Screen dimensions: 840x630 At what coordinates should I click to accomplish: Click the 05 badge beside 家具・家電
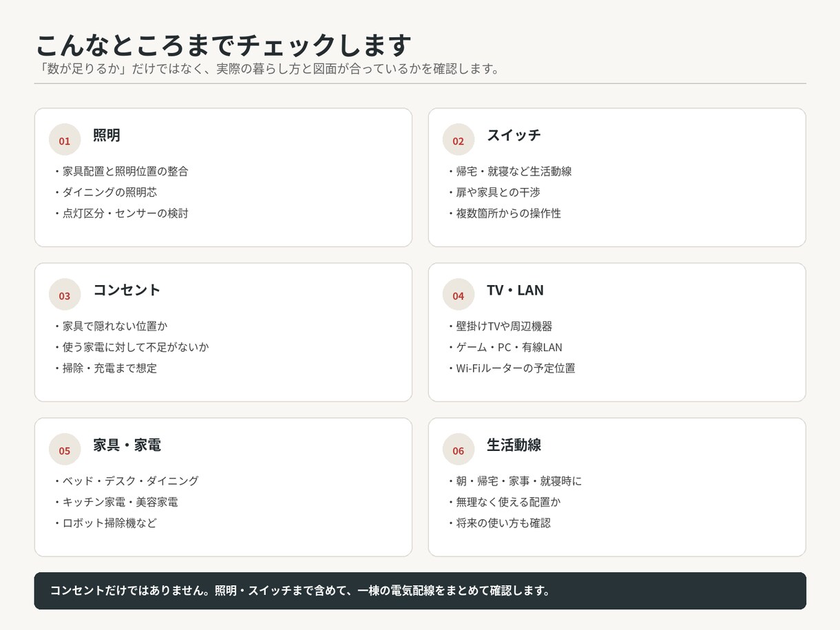tap(65, 450)
